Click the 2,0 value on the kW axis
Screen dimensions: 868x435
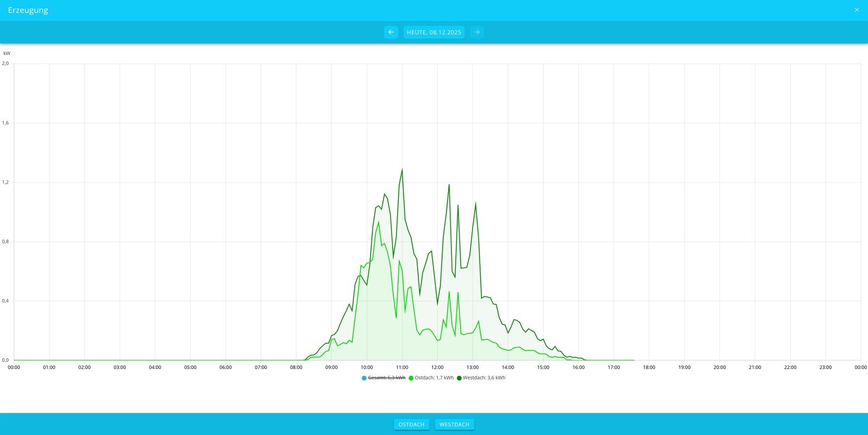click(5, 64)
